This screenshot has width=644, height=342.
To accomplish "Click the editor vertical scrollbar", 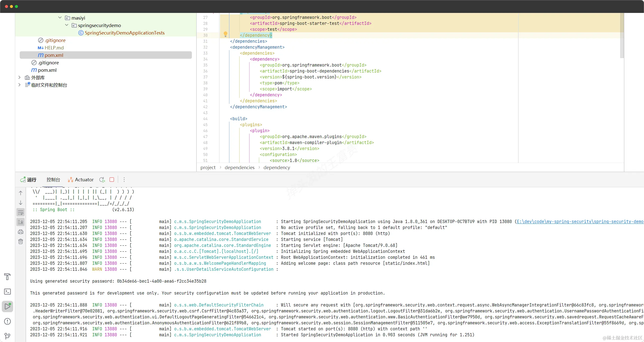I will pyautogui.click(x=622, y=36).
